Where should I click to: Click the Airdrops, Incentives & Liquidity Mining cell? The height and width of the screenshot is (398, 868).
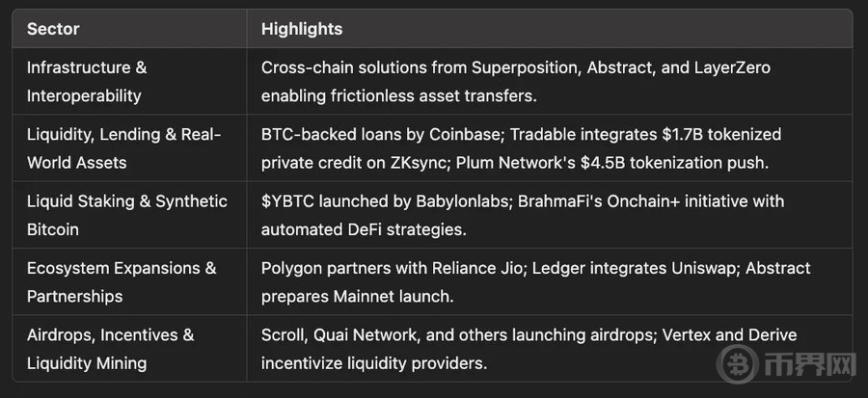129,348
